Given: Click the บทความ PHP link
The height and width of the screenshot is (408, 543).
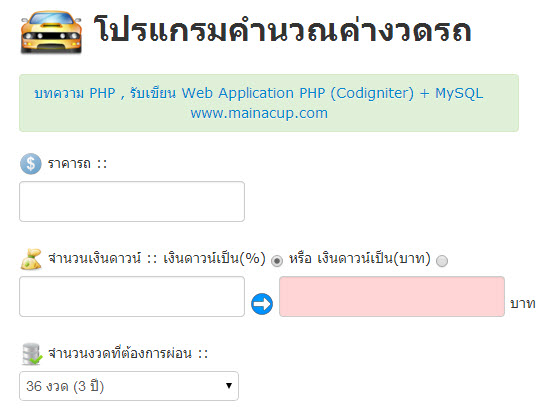Looking at the screenshot, I should [x=74, y=93].
